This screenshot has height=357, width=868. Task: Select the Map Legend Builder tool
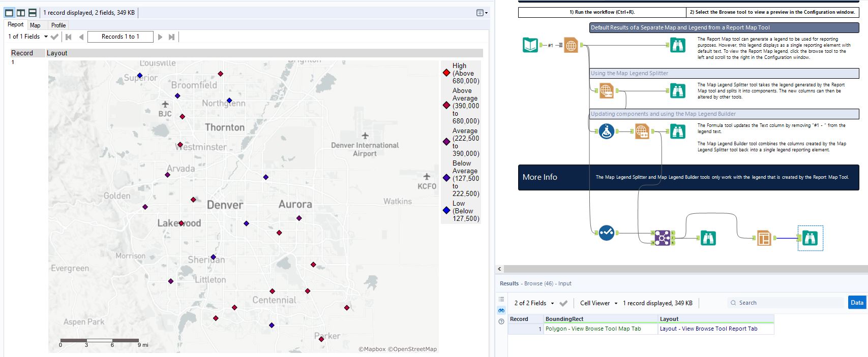pyautogui.click(x=642, y=132)
